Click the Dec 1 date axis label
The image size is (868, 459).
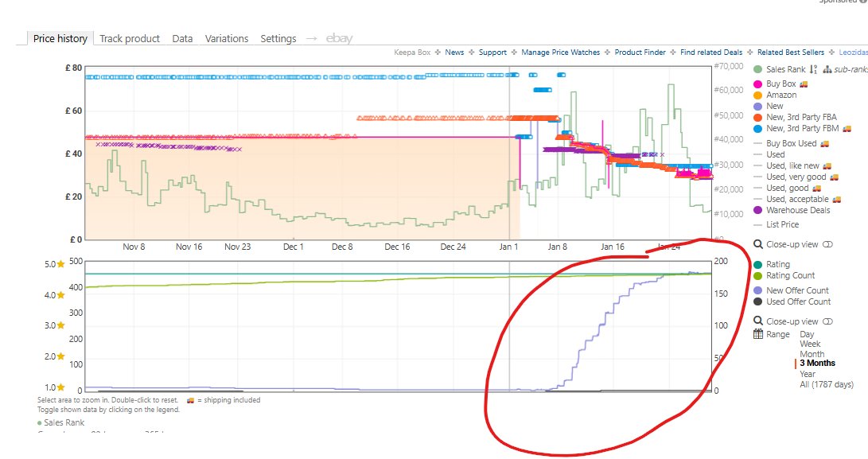click(x=294, y=247)
